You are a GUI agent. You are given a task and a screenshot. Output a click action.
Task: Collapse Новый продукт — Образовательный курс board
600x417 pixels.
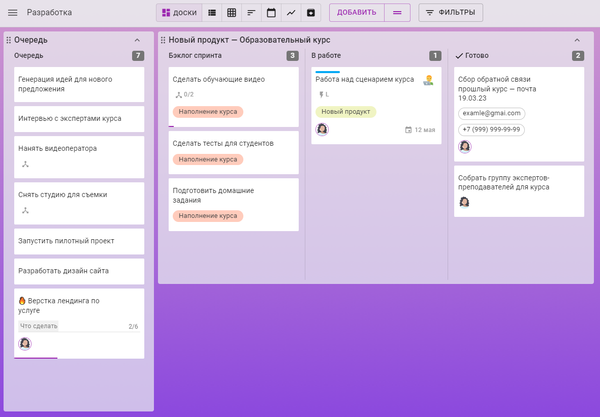tap(577, 39)
